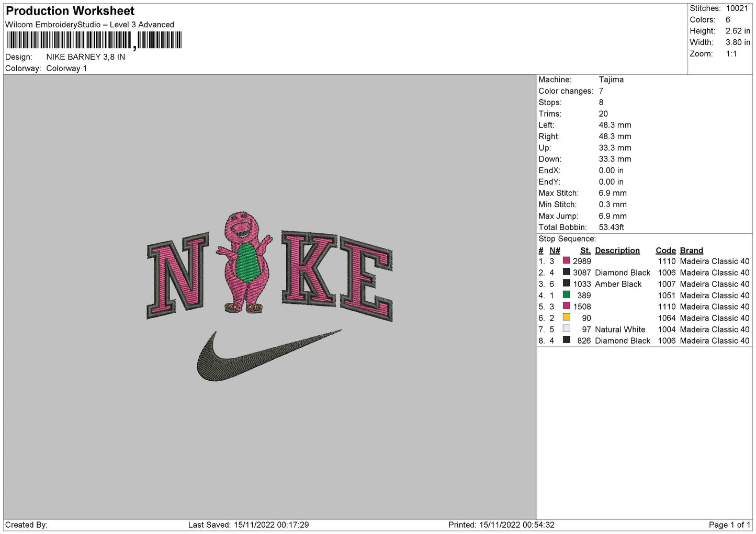The height and width of the screenshot is (534, 756).
Task: Click the Min Stitch value 0.3 mm
Action: pos(613,204)
